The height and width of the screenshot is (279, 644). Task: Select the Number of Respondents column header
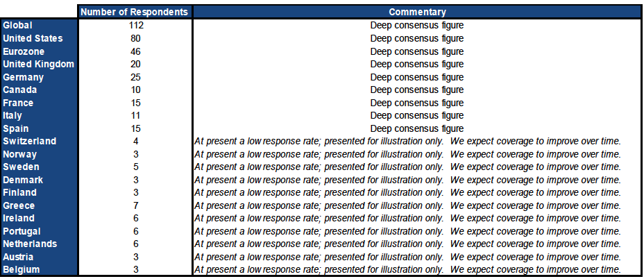(x=135, y=12)
